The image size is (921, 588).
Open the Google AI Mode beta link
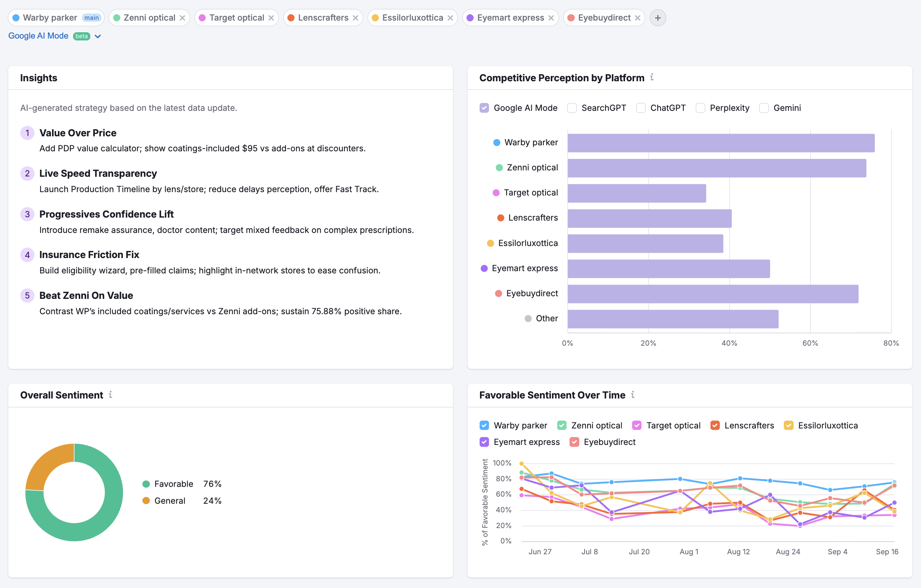pos(38,36)
